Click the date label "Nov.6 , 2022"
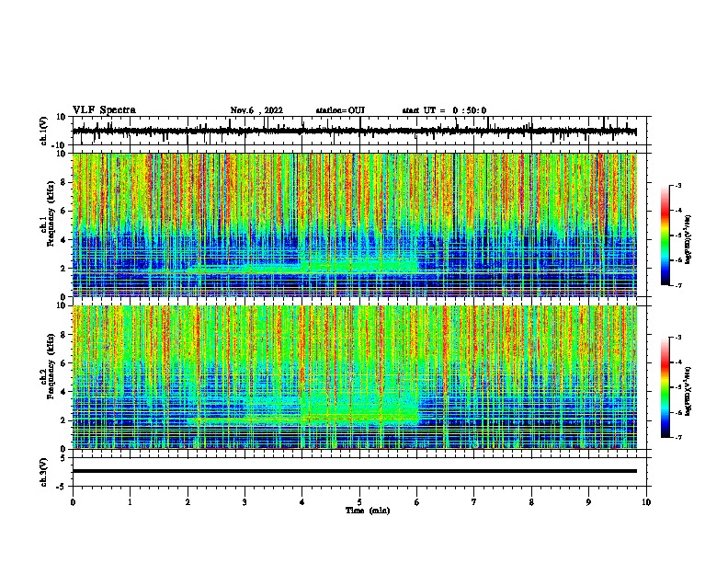This screenshot has height=563, width=728. (x=256, y=110)
